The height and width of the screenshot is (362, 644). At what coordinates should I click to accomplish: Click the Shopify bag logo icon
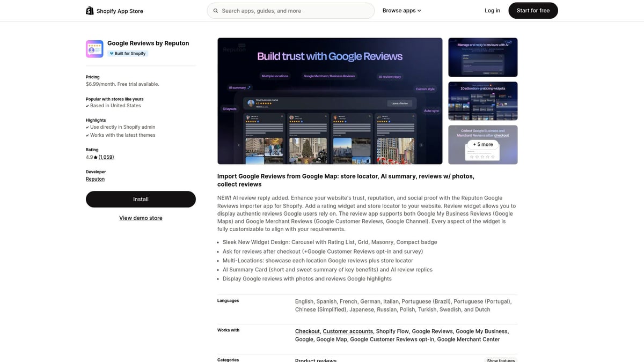click(90, 10)
